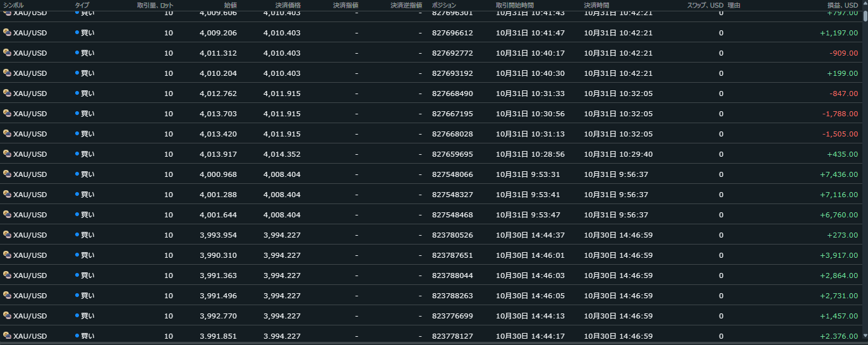Sort by the 決済価格 column header
The image size is (868, 345).
288,5
